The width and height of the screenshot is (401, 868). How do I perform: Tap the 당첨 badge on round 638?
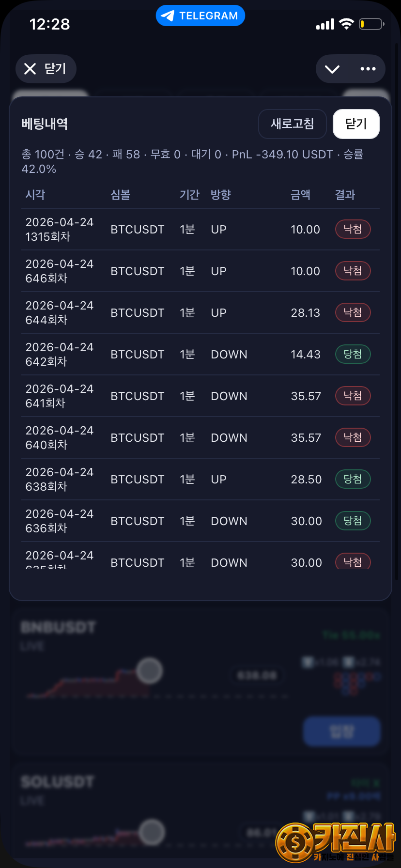(x=353, y=479)
